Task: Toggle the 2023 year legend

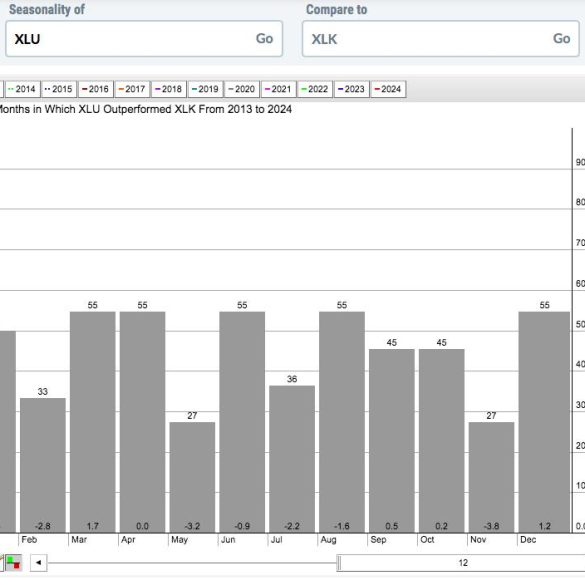Action: [351, 89]
